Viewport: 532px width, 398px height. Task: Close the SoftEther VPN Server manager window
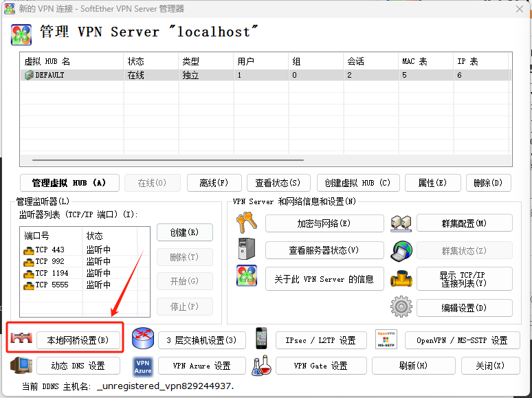pyautogui.click(x=519, y=9)
